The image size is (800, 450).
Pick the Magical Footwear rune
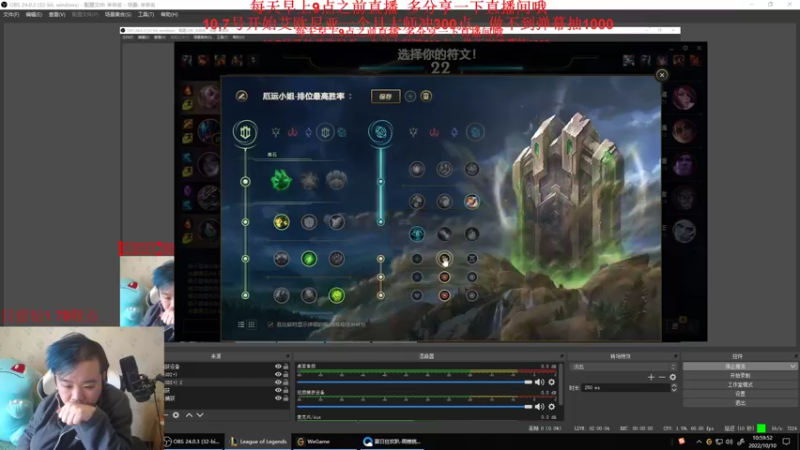click(444, 169)
